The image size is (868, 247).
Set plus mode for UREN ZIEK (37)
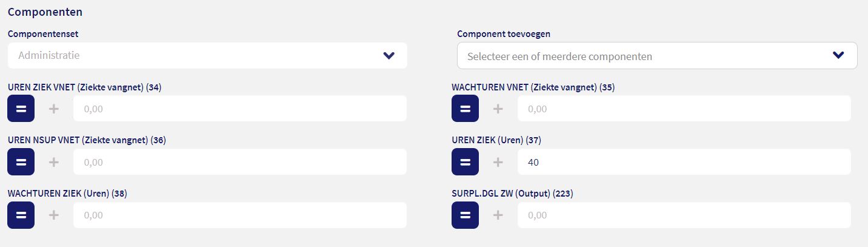coord(498,162)
